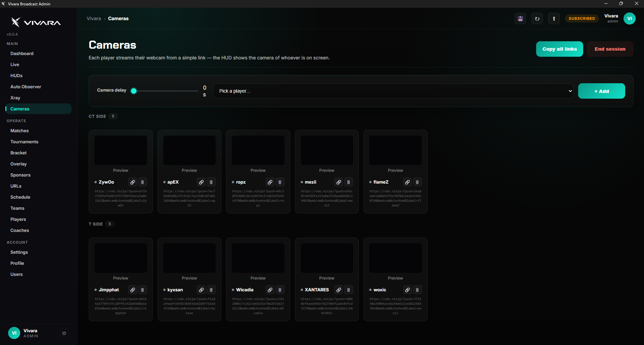Open Xray from the sidebar

click(x=38, y=98)
